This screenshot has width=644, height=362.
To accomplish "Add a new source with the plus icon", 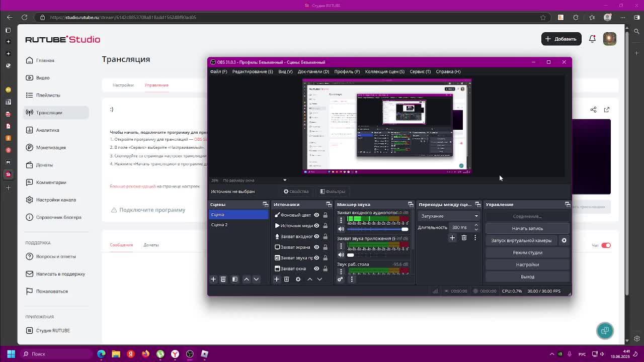I will tap(277, 279).
